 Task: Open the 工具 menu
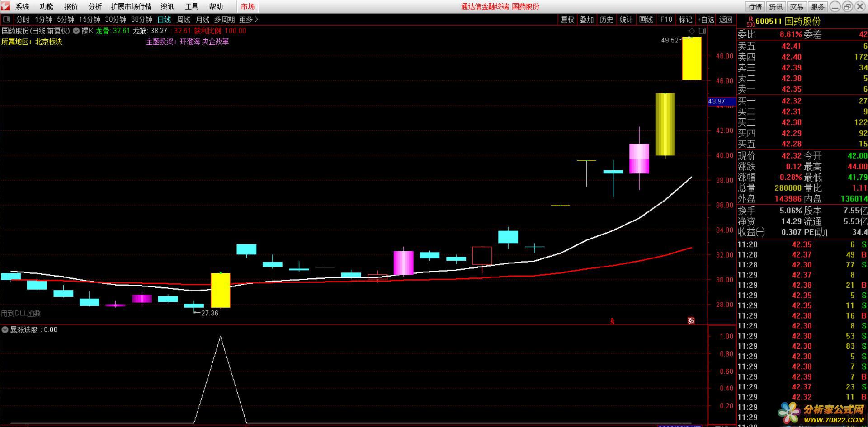coord(192,6)
